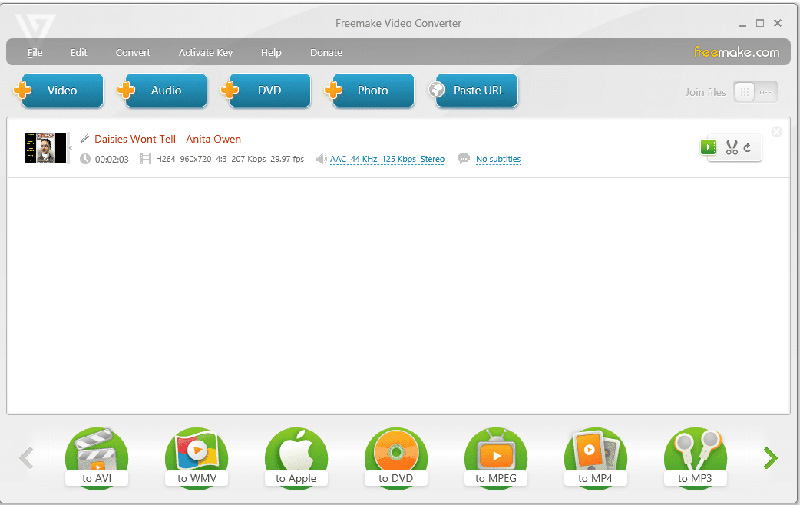Convert to AVI format
The width and height of the screenshot is (800, 505).
(x=96, y=458)
